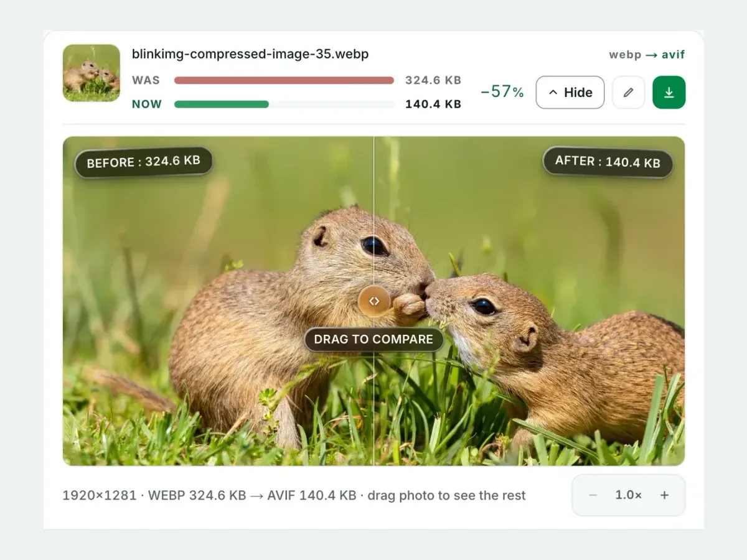Click the green download button
This screenshot has width=747, height=560.
[669, 92]
